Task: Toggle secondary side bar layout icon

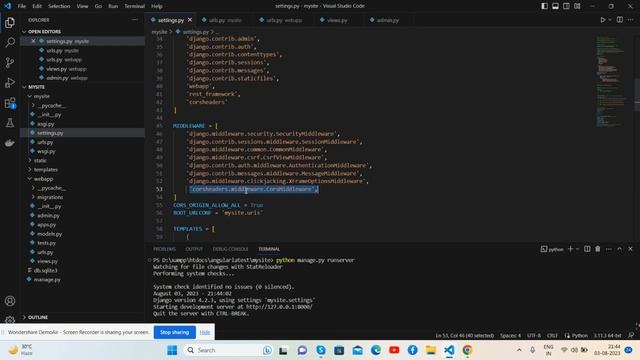Action: click(566, 6)
